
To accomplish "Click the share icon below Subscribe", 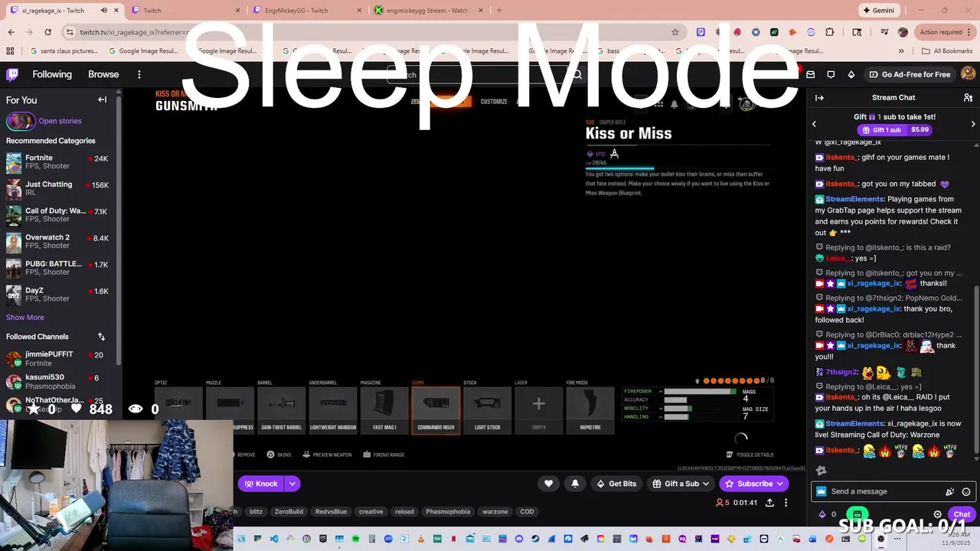I will (769, 503).
